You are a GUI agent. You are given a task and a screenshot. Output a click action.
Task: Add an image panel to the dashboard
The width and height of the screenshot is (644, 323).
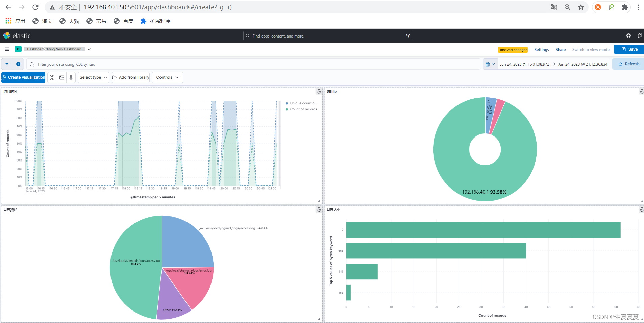tap(61, 77)
